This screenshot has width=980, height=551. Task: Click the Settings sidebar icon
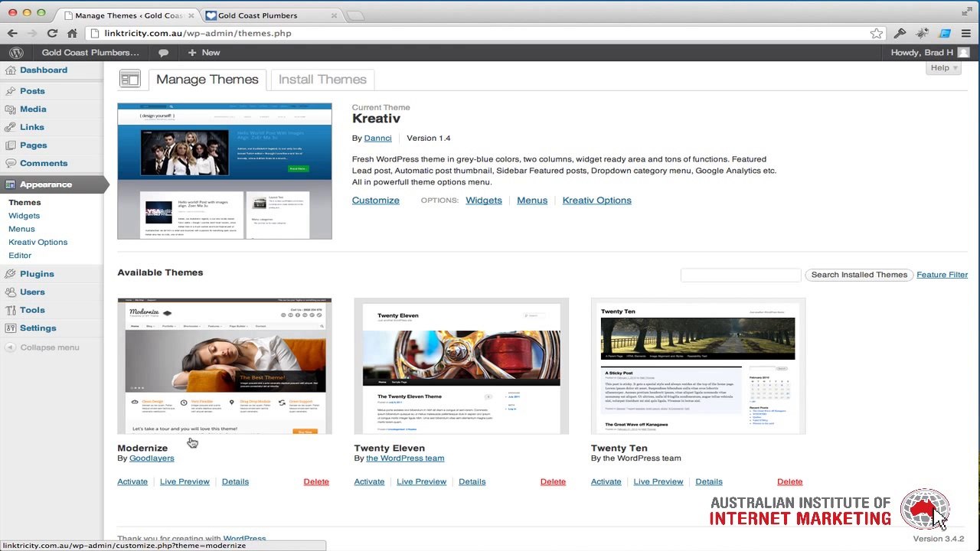pyautogui.click(x=10, y=328)
